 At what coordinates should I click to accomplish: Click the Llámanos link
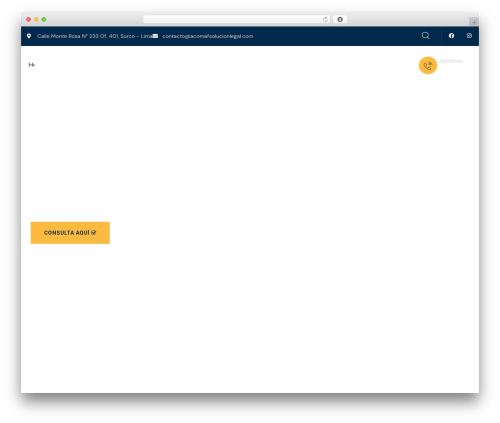(450, 61)
